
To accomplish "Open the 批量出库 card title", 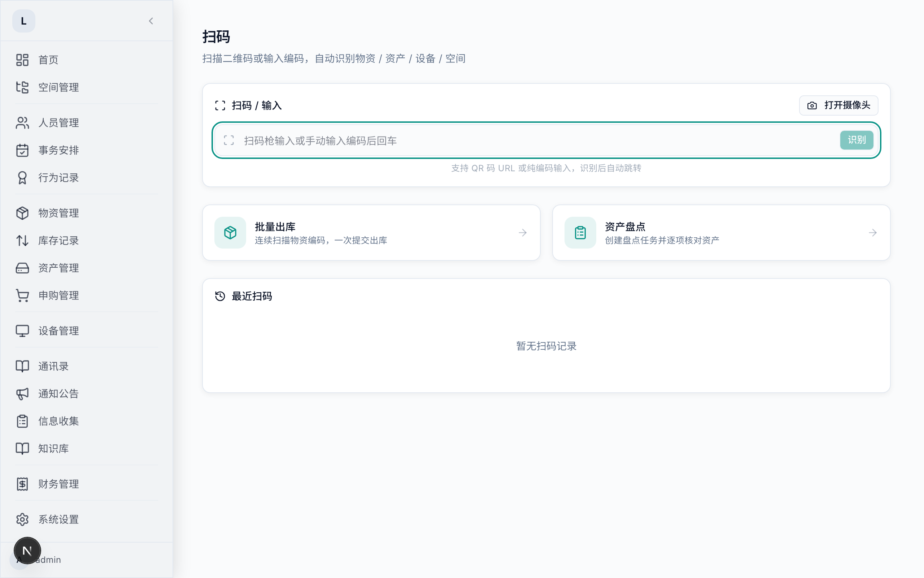I will coord(275,227).
